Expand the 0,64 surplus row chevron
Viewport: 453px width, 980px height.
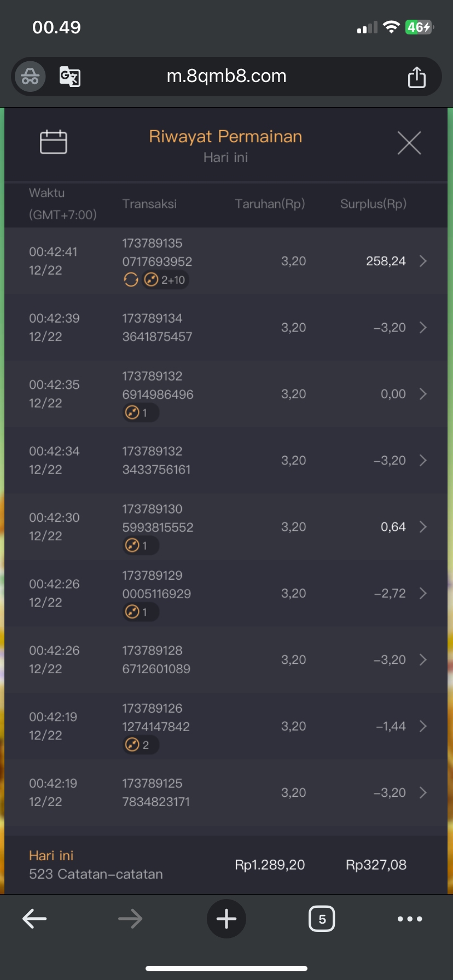(x=423, y=527)
